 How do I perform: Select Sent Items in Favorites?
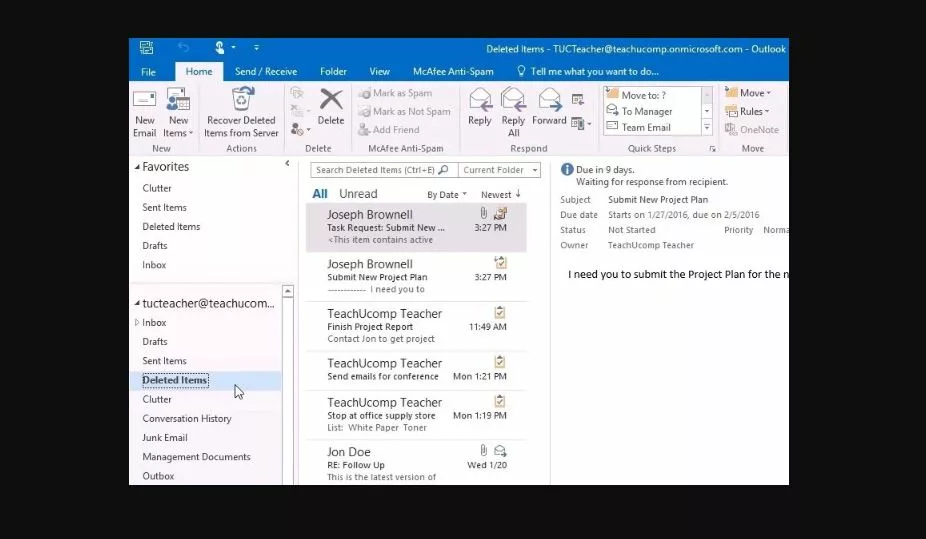[164, 208]
